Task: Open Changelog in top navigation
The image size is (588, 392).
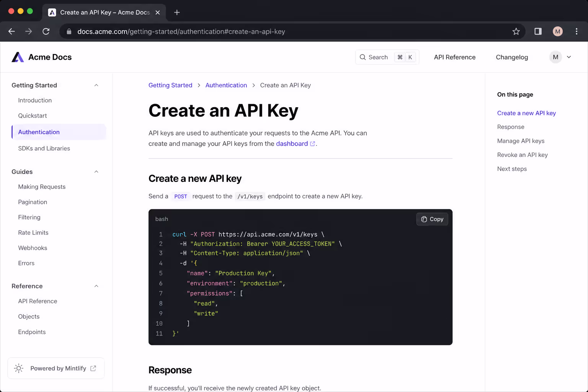Action: point(512,57)
